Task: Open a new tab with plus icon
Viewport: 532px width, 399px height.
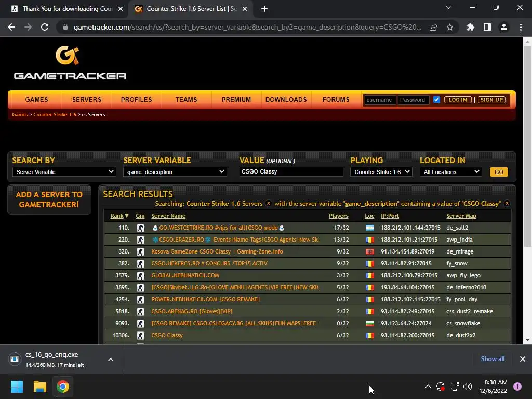Action: click(264, 9)
